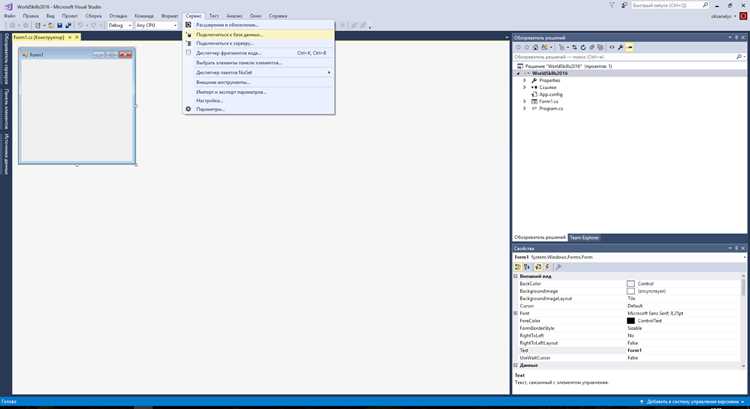This screenshot has width=750, height=409.
Task: Open the Вид menu
Action: pos(50,16)
